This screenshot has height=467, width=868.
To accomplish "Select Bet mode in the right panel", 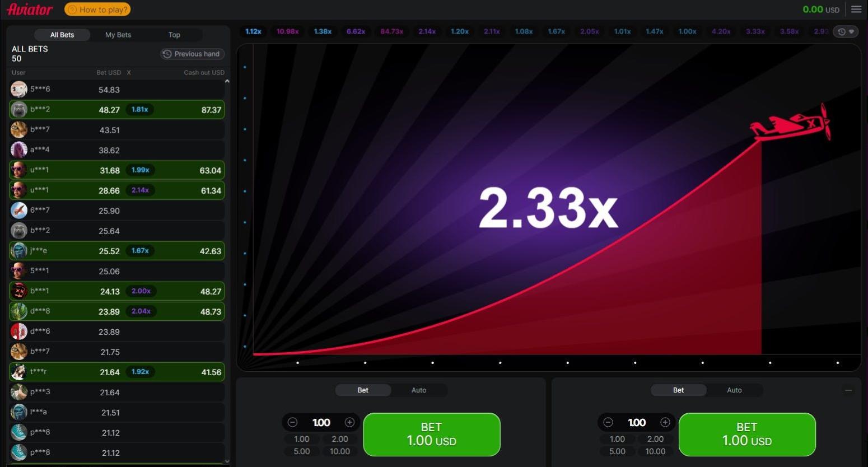I will coord(678,390).
